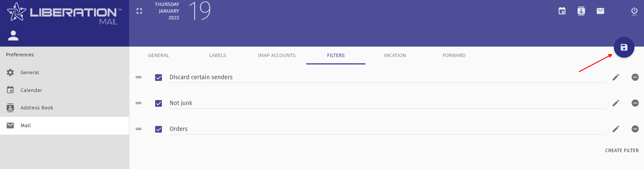Open the IMAP Accounts tab
Image resolution: width=644 pixels, height=169 pixels.
pyautogui.click(x=277, y=55)
